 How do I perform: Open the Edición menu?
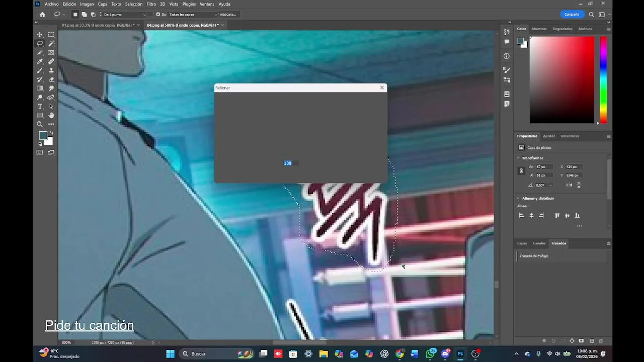point(69,4)
